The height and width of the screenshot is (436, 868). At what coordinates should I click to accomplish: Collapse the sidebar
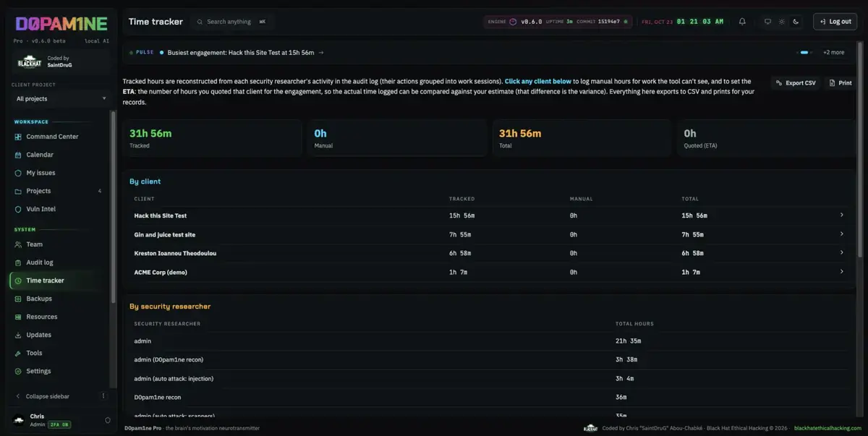click(48, 396)
